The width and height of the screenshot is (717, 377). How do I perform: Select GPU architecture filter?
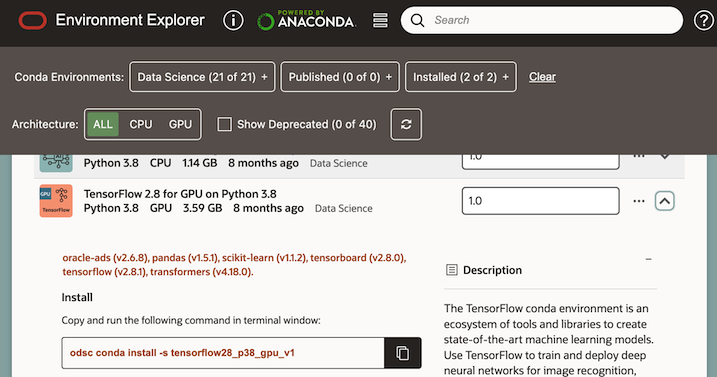(x=180, y=124)
